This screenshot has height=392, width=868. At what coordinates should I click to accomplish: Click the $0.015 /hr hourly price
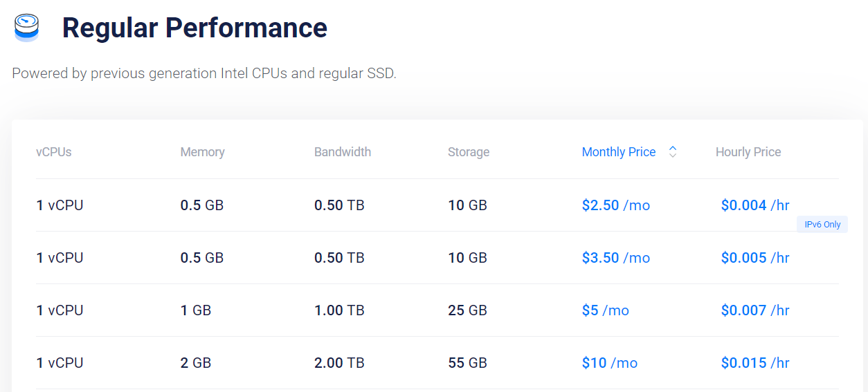click(x=755, y=363)
